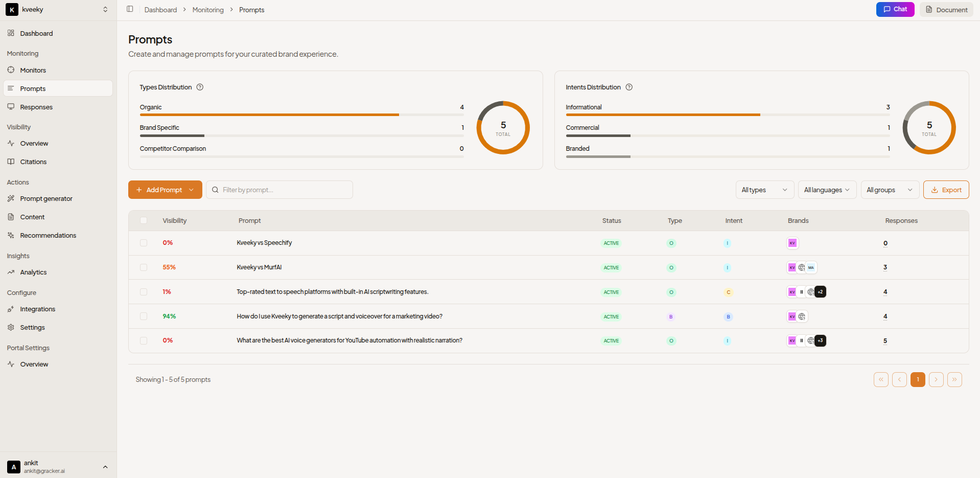Open Citations in the sidebar
This screenshot has height=478, width=980.
(33, 162)
